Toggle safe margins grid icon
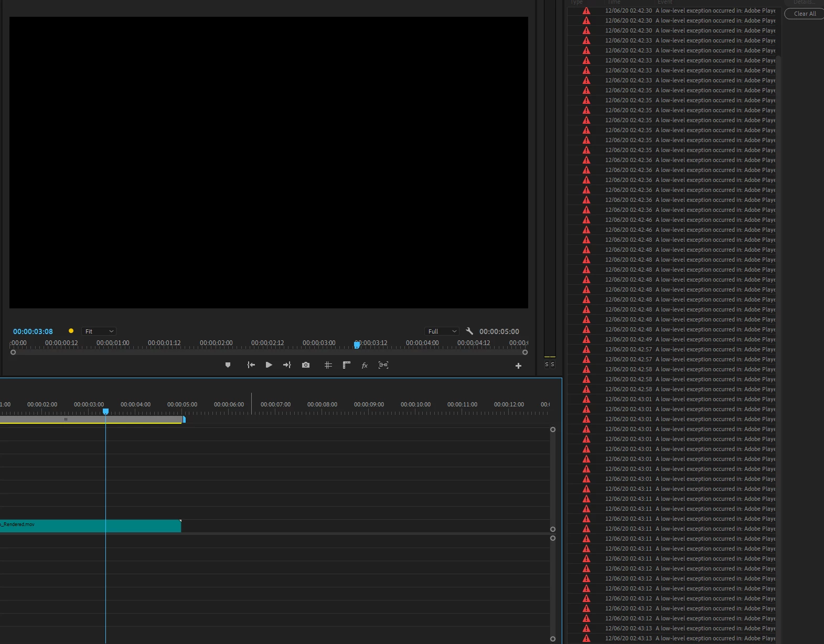 [328, 365]
